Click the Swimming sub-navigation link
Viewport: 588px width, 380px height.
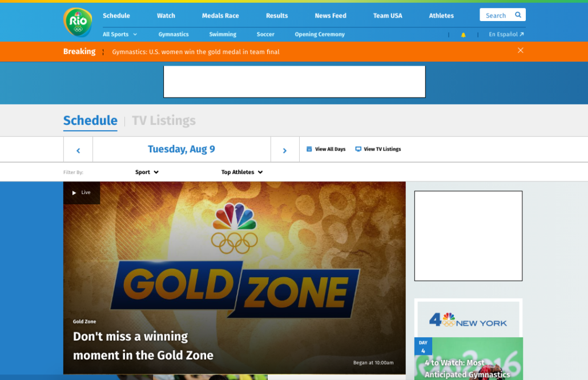pos(223,34)
